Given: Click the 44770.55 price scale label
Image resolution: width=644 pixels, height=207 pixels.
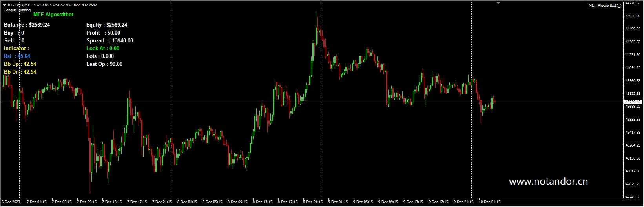Looking at the screenshot, I should [x=633, y=3].
